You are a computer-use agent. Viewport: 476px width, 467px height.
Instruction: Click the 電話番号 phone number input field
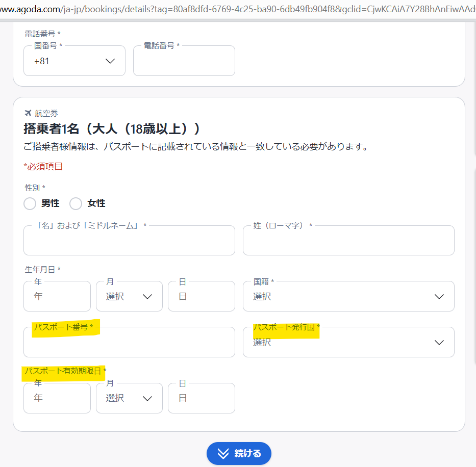[184, 61]
